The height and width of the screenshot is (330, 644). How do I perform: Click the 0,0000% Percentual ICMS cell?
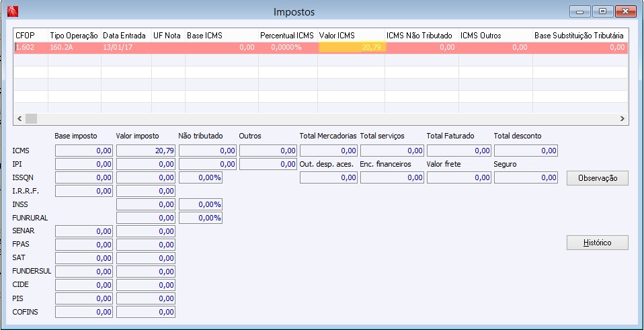[x=288, y=48]
